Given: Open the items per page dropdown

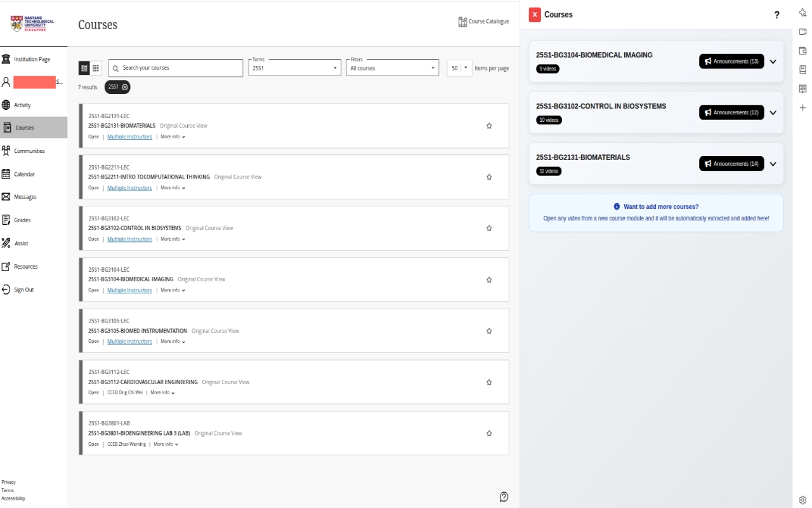Looking at the screenshot, I should [x=459, y=68].
